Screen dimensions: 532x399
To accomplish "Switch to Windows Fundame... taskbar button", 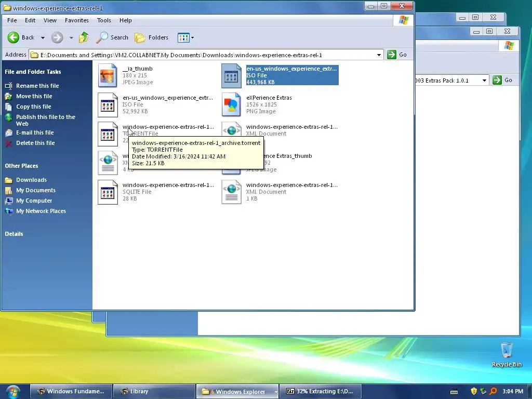I will click(x=71, y=391).
